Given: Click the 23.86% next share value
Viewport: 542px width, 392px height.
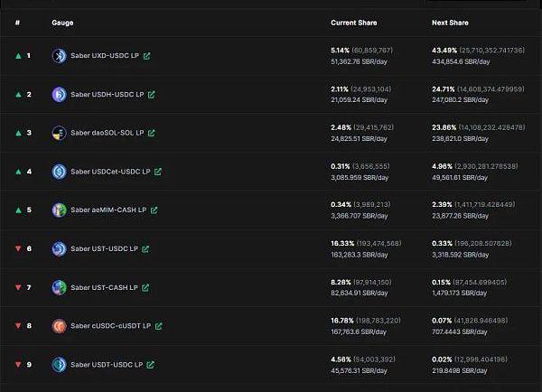Looking at the screenshot, I should pos(444,127).
